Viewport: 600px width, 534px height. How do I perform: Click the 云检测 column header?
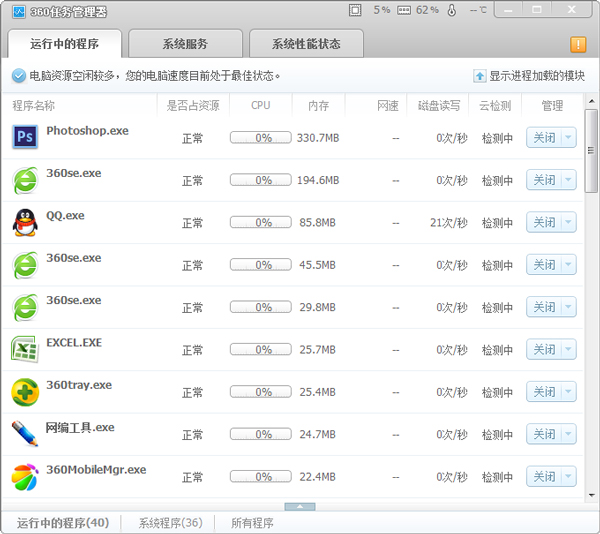pyautogui.click(x=495, y=106)
